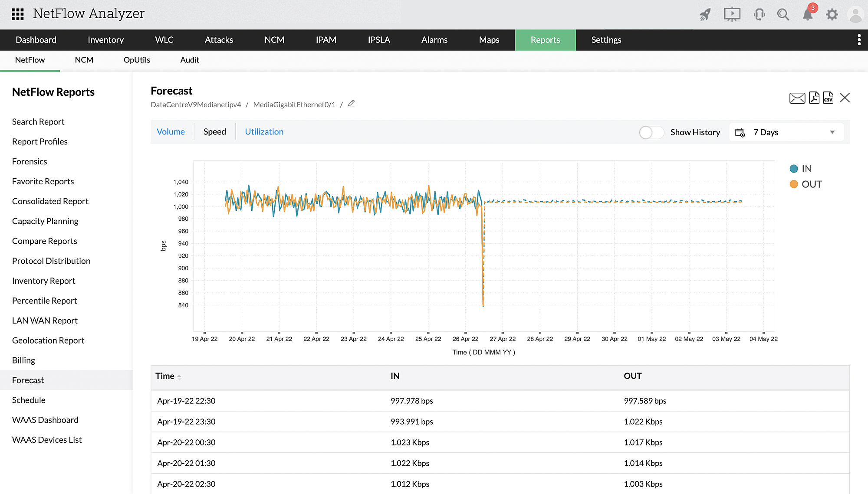Export the forecast as PDF

point(814,98)
